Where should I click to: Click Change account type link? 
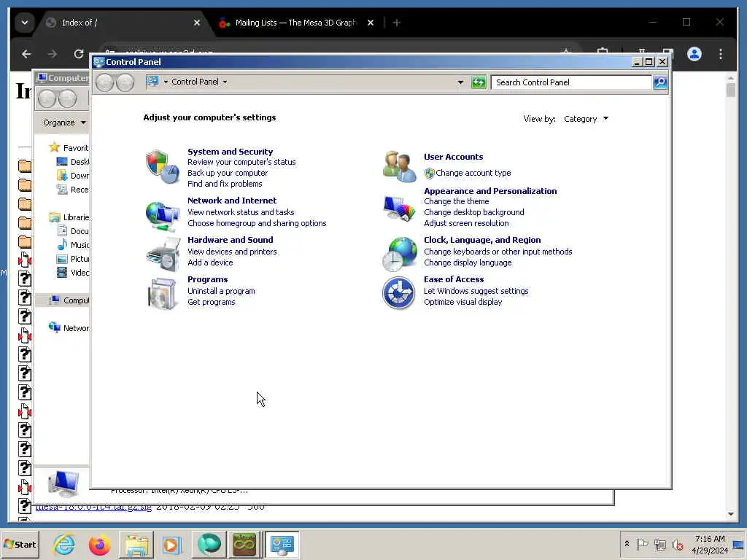(473, 173)
